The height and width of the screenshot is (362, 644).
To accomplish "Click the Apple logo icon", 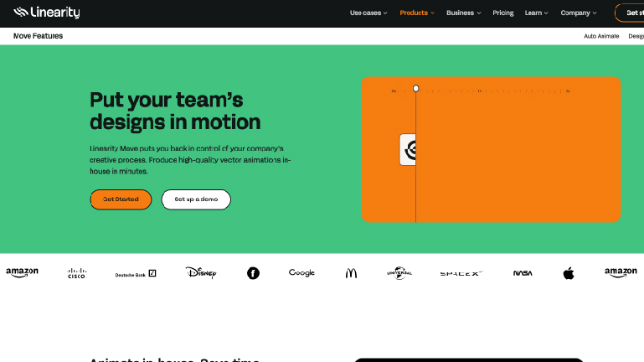I will [569, 273].
